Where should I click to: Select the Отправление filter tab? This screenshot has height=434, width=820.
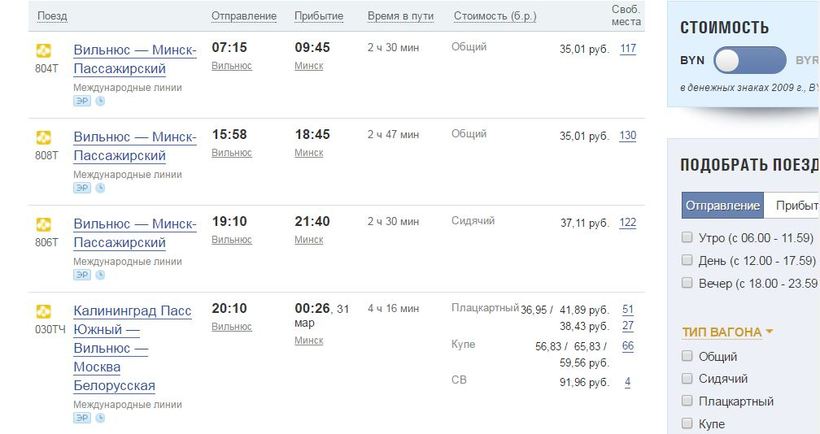coord(722,205)
